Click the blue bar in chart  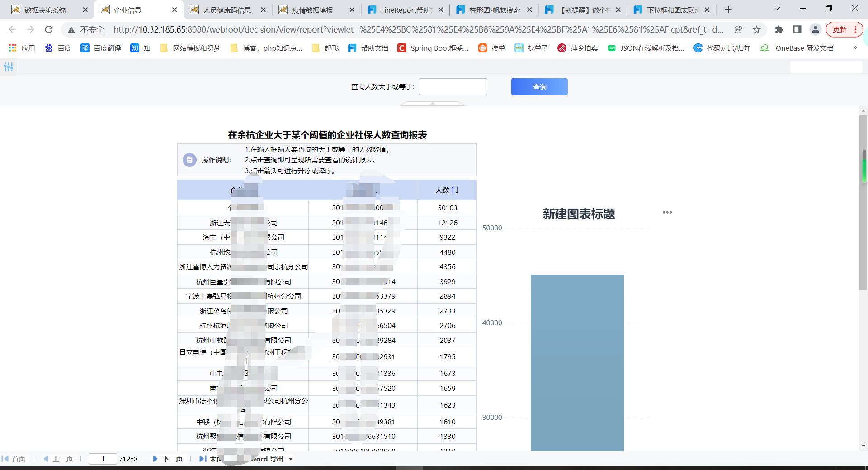[x=577, y=362]
